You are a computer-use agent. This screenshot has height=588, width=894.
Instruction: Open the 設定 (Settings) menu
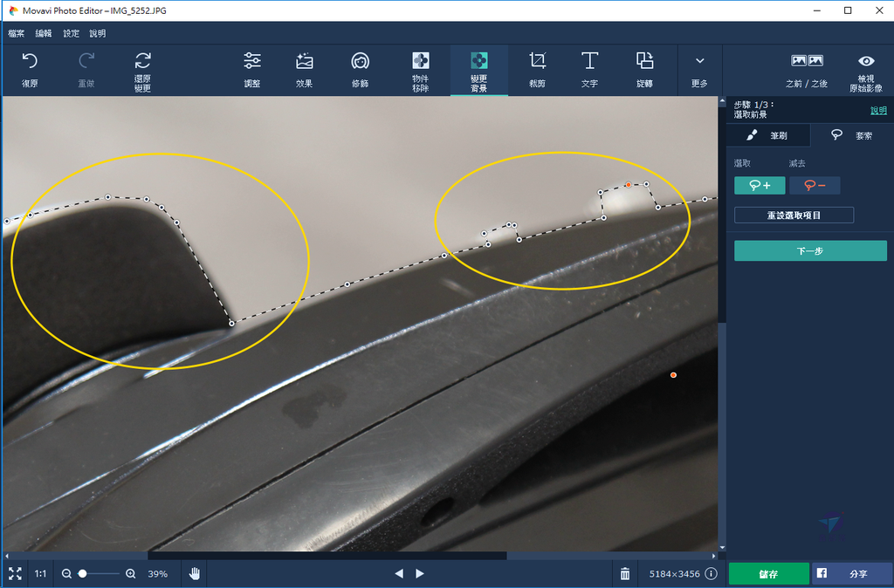[x=71, y=34]
